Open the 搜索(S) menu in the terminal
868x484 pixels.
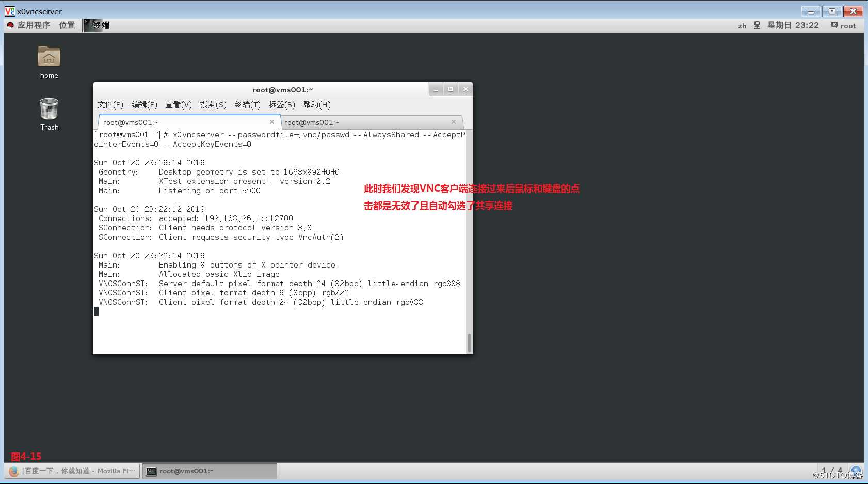[x=213, y=105]
